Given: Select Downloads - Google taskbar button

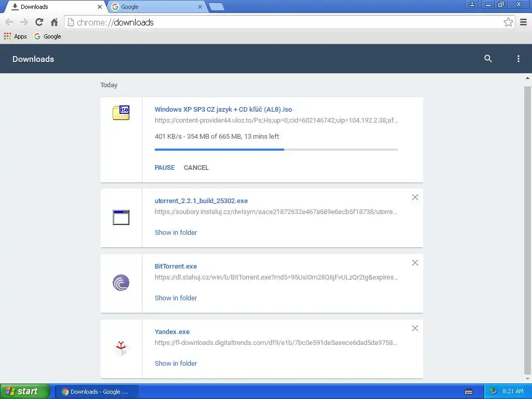Looking at the screenshot, I should point(97,392).
